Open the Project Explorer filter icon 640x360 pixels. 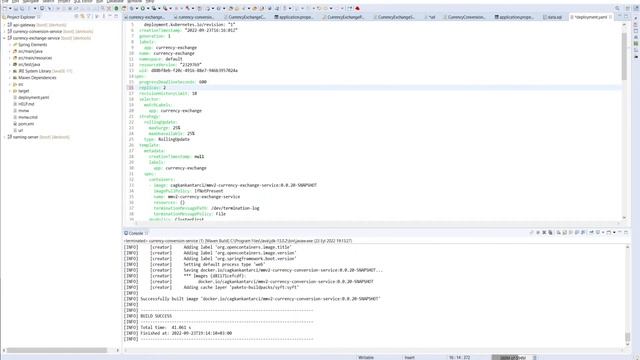pyautogui.click(x=89, y=17)
